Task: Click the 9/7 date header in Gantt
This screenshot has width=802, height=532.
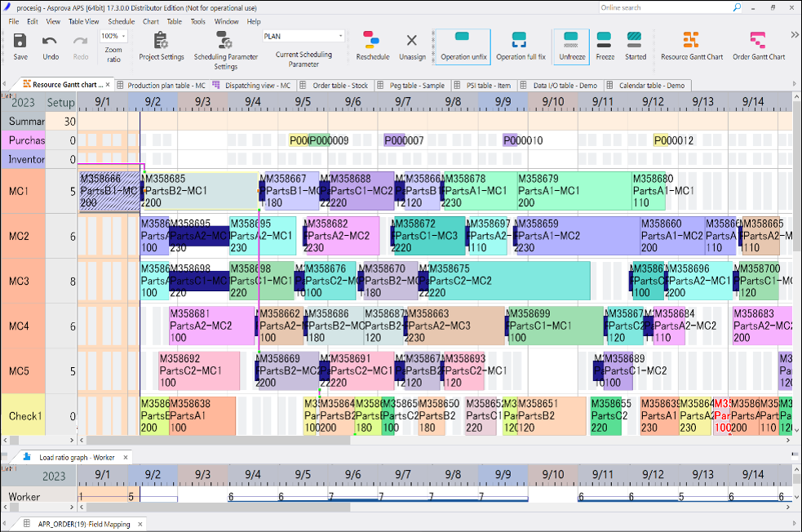Action: click(x=402, y=101)
